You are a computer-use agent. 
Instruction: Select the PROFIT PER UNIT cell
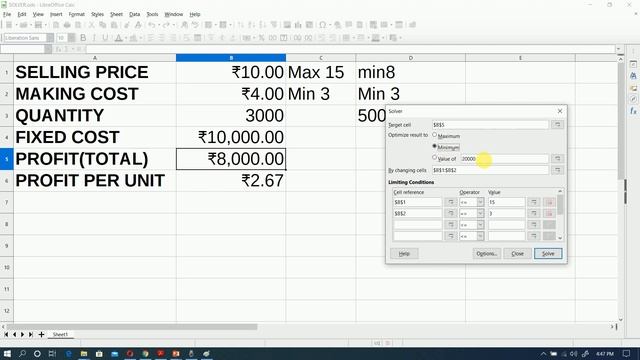click(95, 180)
